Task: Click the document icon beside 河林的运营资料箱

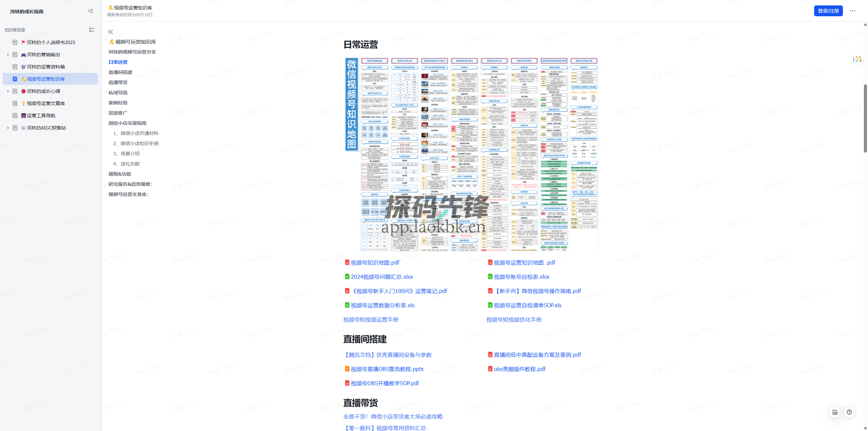Action: (15, 67)
